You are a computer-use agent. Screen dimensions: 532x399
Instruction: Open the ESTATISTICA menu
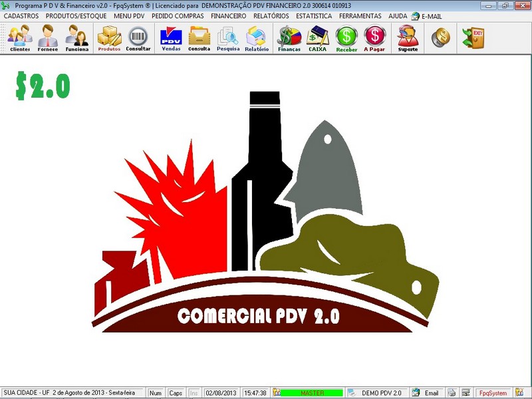(x=314, y=16)
